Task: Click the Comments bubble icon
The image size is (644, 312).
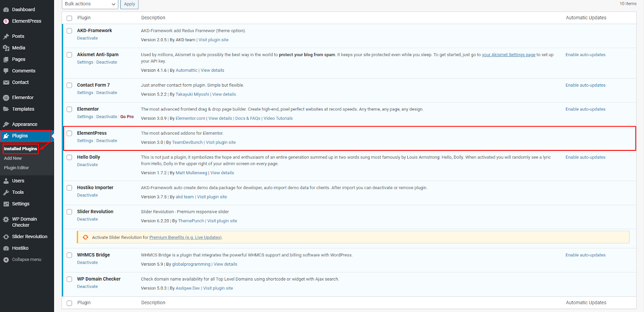Action: point(6,71)
